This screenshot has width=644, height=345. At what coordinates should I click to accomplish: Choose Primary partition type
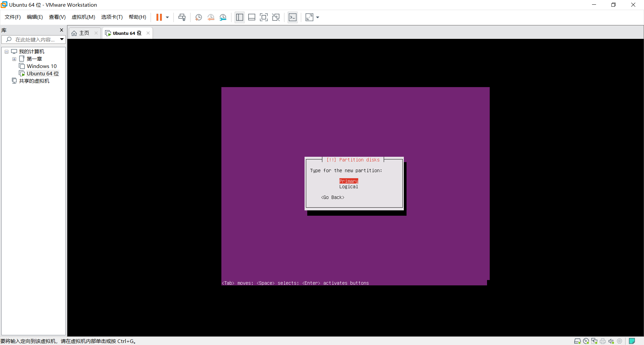tap(348, 181)
